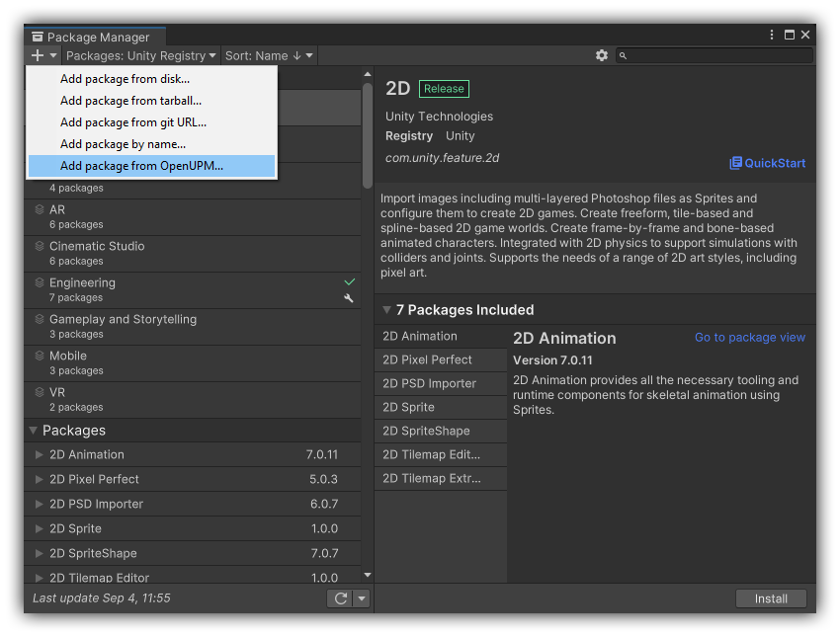The height and width of the screenshot is (637, 840).
Task: Click the magnifying glass search icon
Action: pyautogui.click(x=623, y=55)
